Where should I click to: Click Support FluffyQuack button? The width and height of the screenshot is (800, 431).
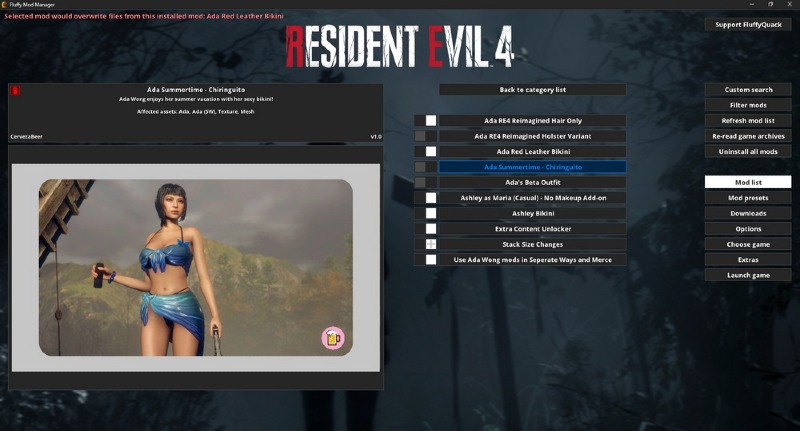(748, 24)
